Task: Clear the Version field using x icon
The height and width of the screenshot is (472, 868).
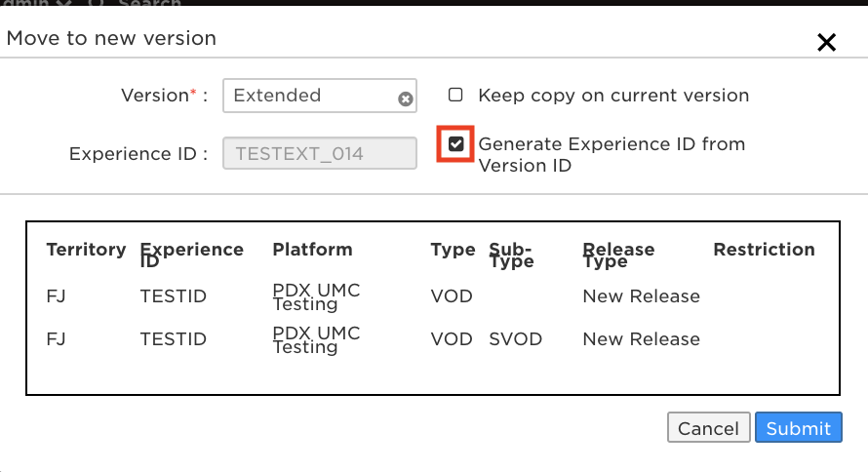Action: pyautogui.click(x=405, y=98)
